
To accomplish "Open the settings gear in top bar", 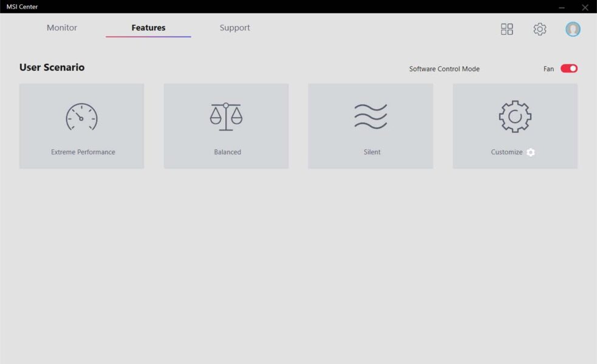I will 539,29.
